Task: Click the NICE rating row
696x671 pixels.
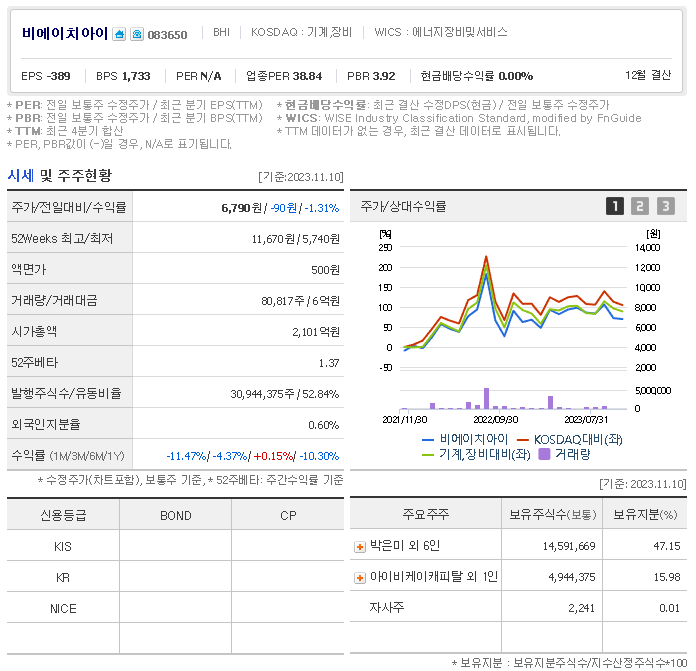Action: tap(175, 608)
